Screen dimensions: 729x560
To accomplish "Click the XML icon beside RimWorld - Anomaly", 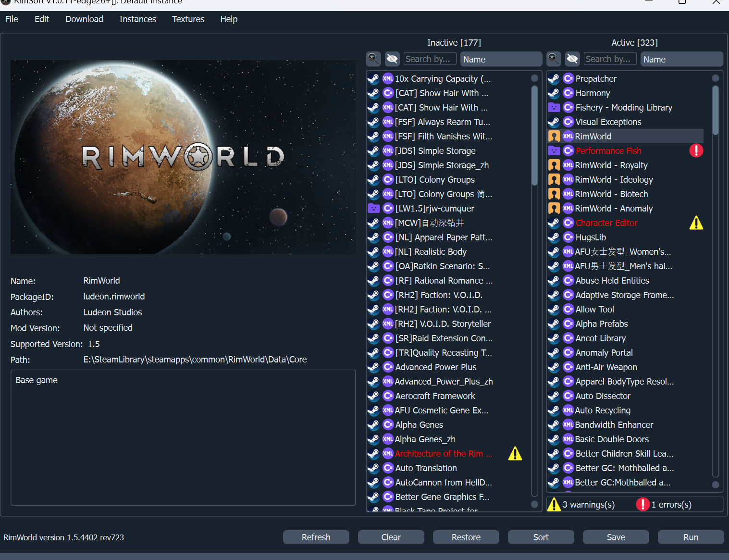I will [x=568, y=208].
